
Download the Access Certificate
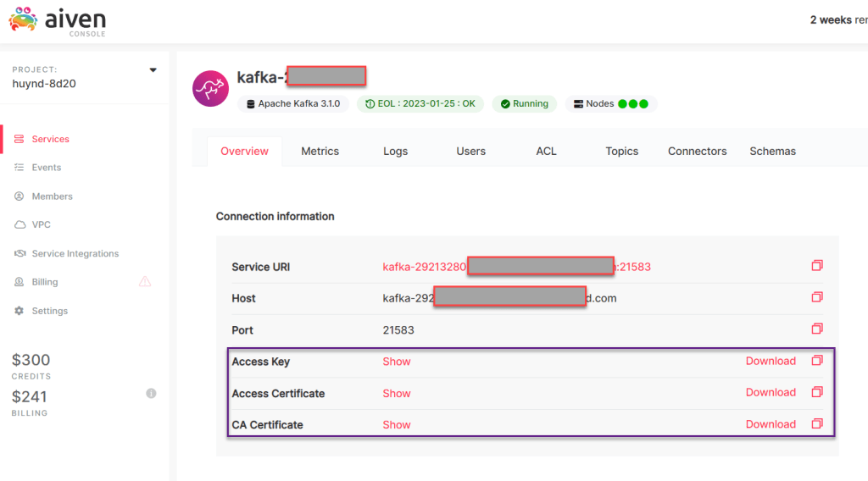(771, 392)
